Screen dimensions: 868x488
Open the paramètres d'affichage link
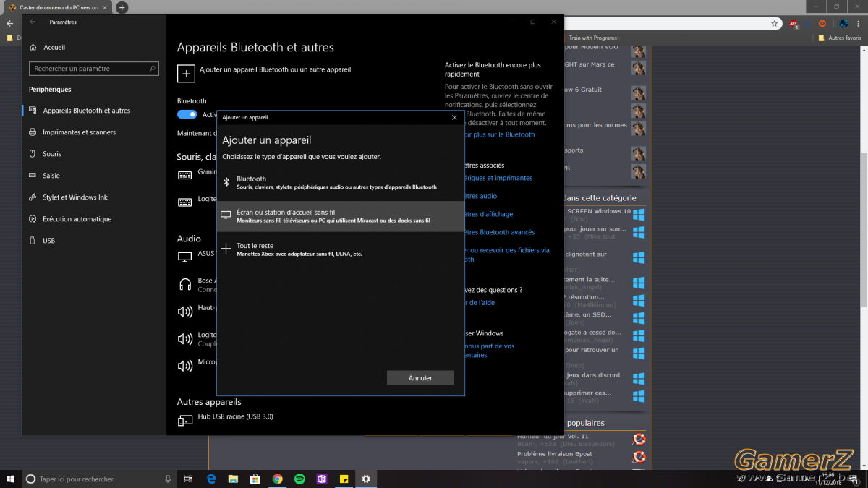pyautogui.click(x=489, y=214)
